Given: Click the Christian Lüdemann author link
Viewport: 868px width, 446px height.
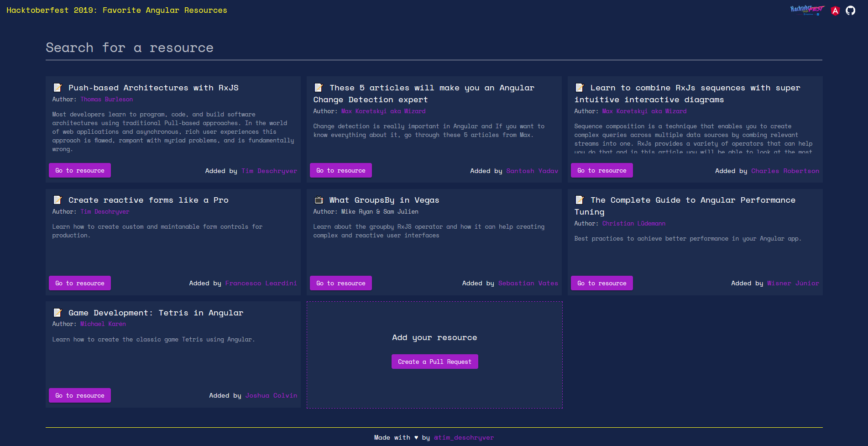Looking at the screenshot, I should [633, 223].
